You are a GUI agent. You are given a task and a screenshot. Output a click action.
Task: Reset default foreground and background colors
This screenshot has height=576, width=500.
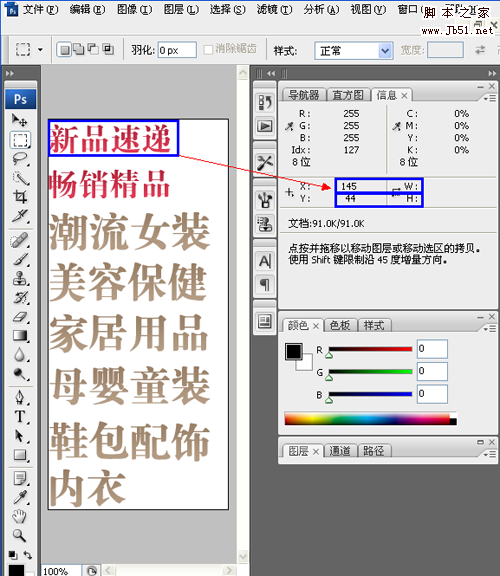13,555
